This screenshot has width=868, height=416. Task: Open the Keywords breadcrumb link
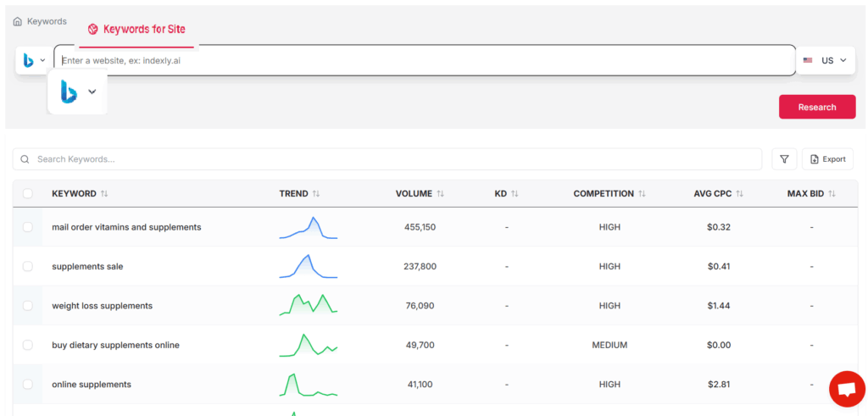click(47, 21)
